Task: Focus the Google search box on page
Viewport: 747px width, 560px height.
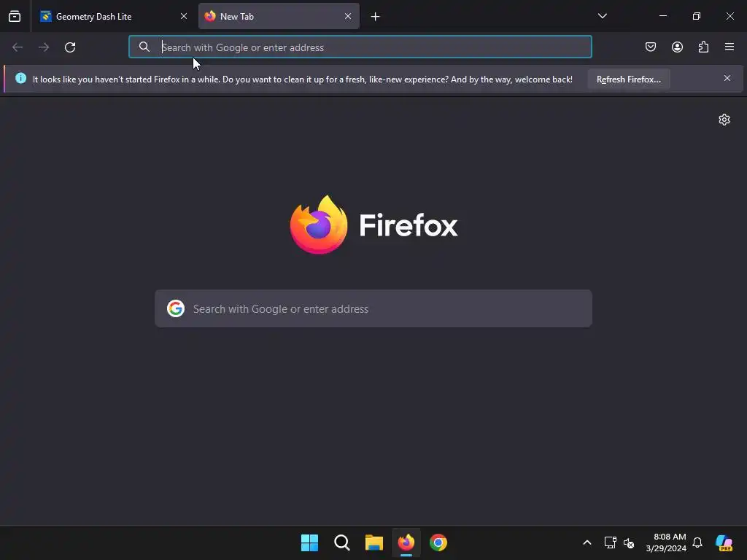Action: 373,308
